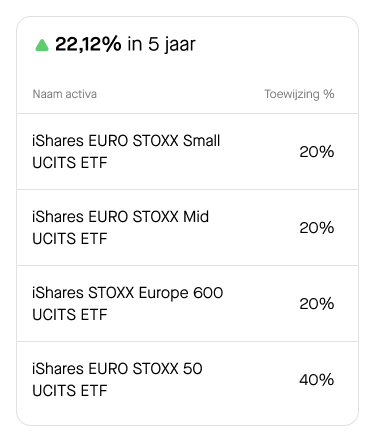Click 'UCITS ETF' text under EURO STOXX Mid
Image resolution: width=375 pixels, height=442 pixels.
[70, 239]
